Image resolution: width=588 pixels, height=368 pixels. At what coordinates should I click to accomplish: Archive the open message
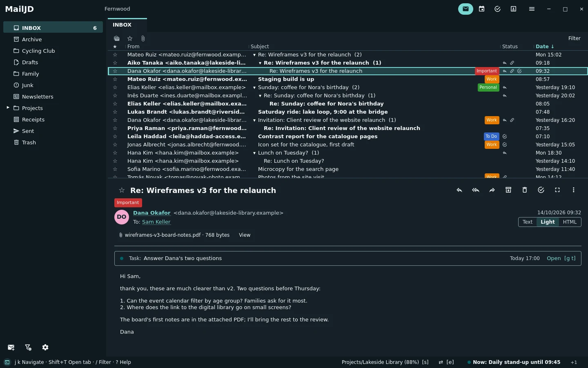[508, 190]
